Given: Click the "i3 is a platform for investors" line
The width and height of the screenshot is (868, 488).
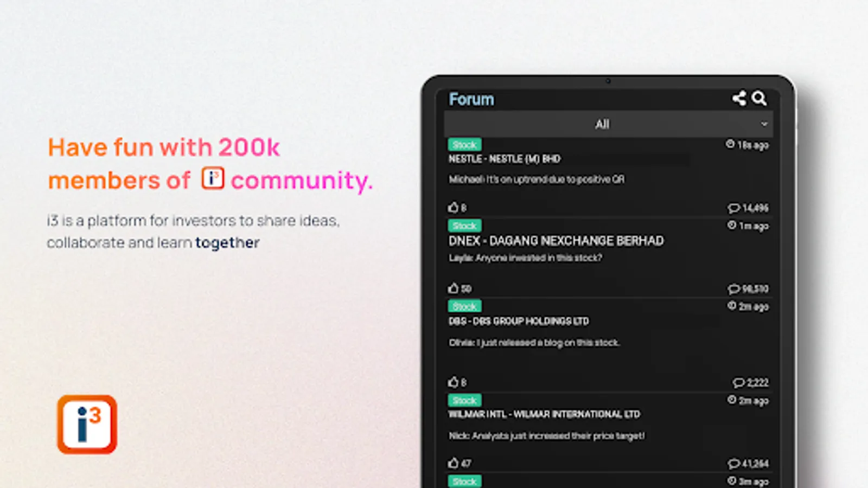Looking at the screenshot, I should point(193,221).
